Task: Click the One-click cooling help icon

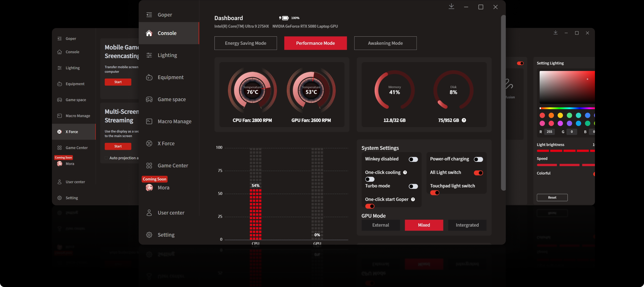Action: pyautogui.click(x=405, y=172)
